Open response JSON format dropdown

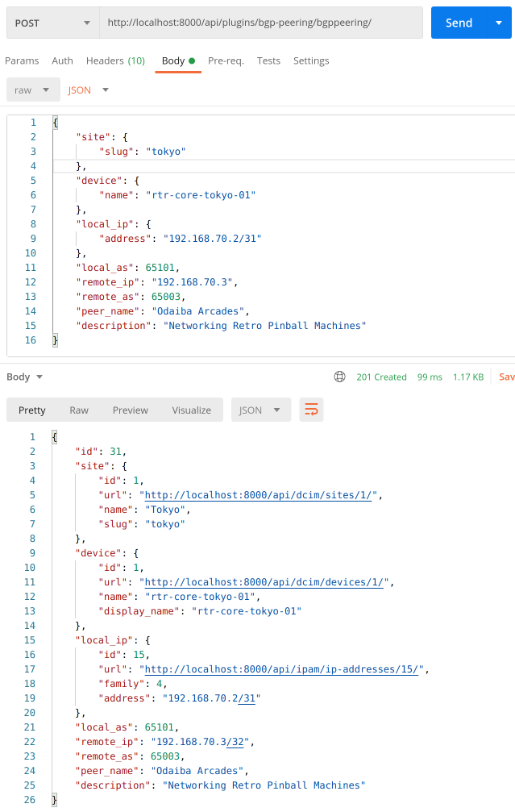261,410
